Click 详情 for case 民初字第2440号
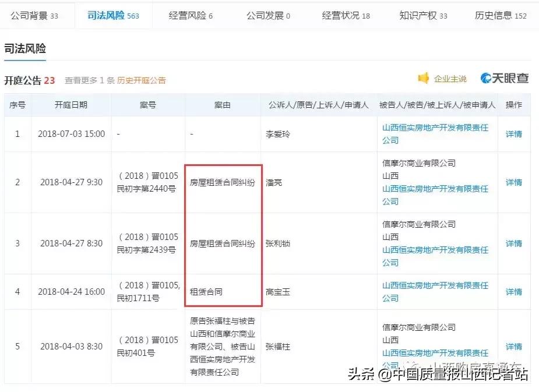Viewport: 539px width, 392px height. [x=513, y=182]
